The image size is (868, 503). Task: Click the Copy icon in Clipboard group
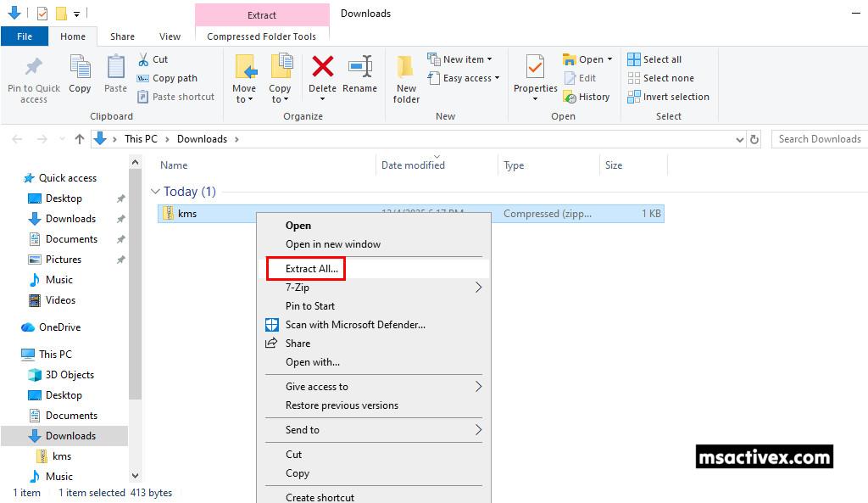pos(80,68)
